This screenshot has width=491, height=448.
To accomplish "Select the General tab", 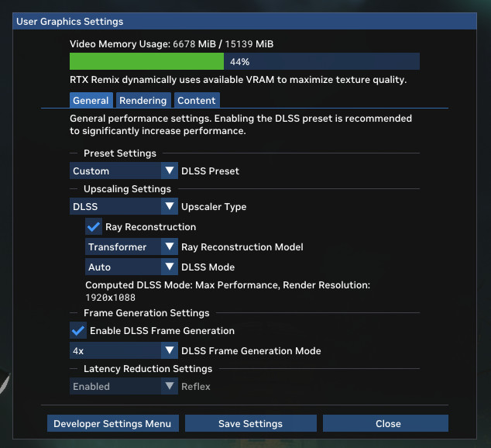I will tap(91, 100).
